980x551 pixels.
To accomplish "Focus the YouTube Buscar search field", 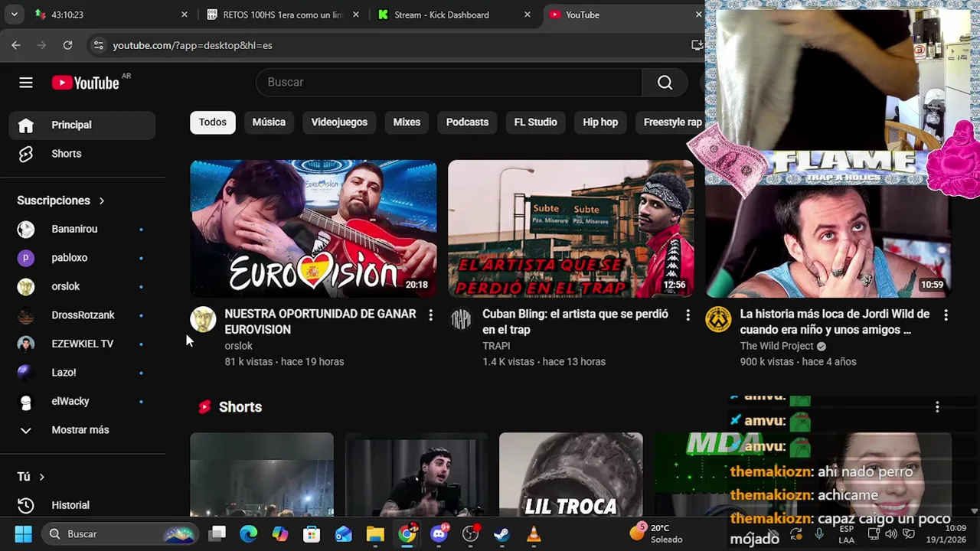I will (x=449, y=83).
